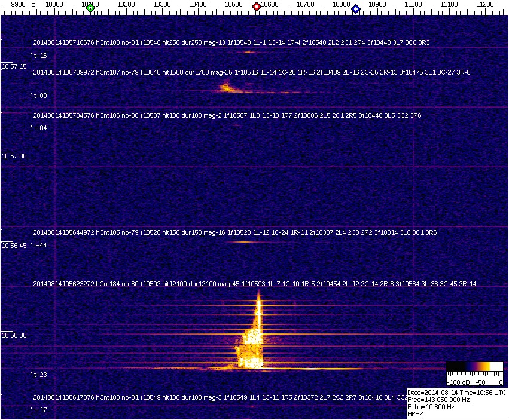Click the t+17 event caret marker

(40, 410)
